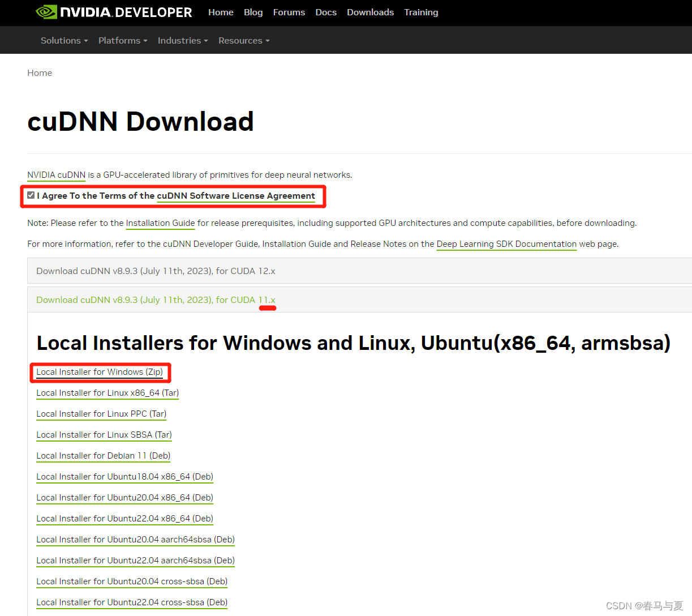The height and width of the screenshot is (616, 692).
Task: Download Installer for Ubuntu18.04 x86_64 (Deb)
Action: (x=125, y=477)
